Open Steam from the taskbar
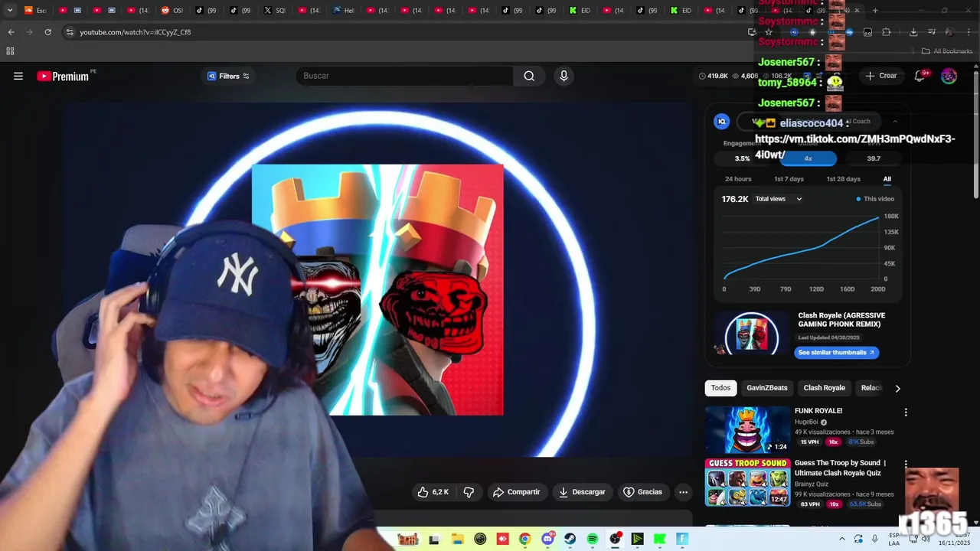This screenshot has width=980, height=551. click(x=570, y=540)
